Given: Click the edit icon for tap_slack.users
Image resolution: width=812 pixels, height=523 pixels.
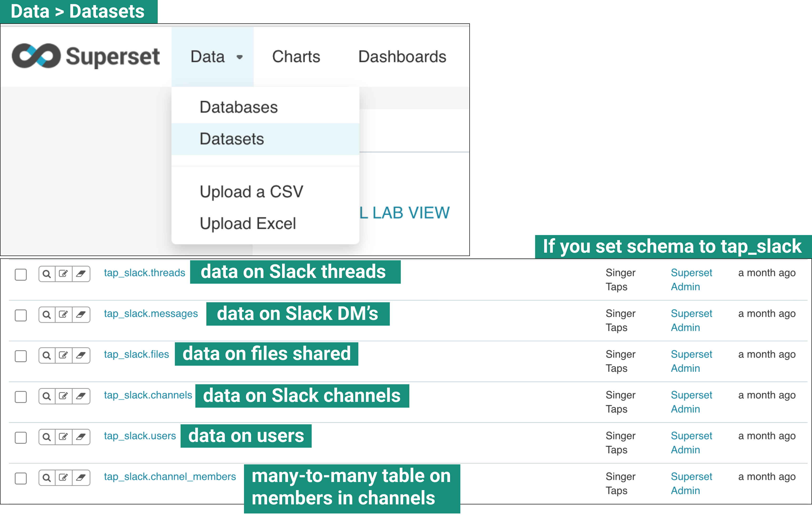Looking at the screenshot, I should tap(64, 437).
